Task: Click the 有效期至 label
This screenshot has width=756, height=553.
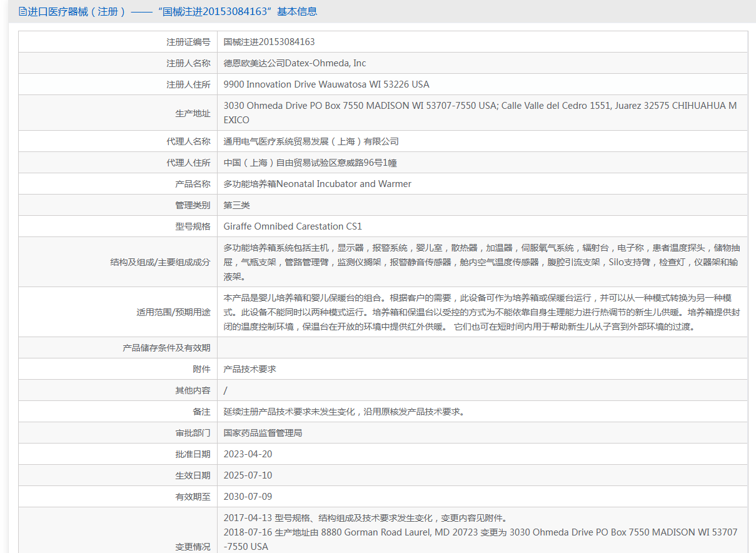Action: pos(193,497)
